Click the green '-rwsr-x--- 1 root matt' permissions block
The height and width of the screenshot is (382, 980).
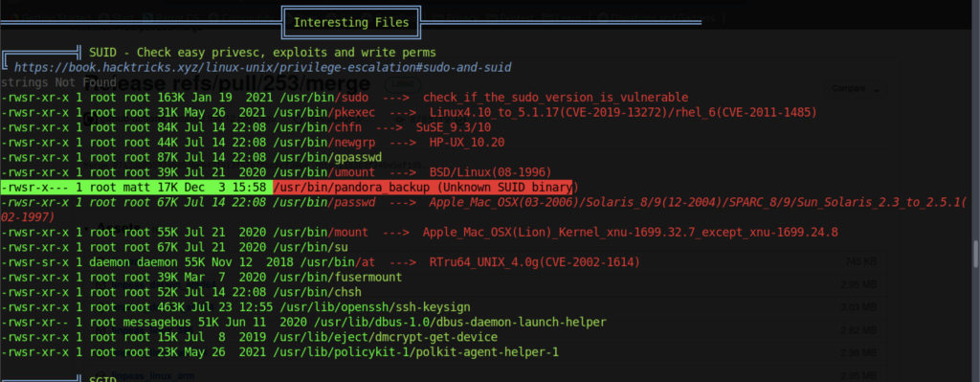(75, 187)
